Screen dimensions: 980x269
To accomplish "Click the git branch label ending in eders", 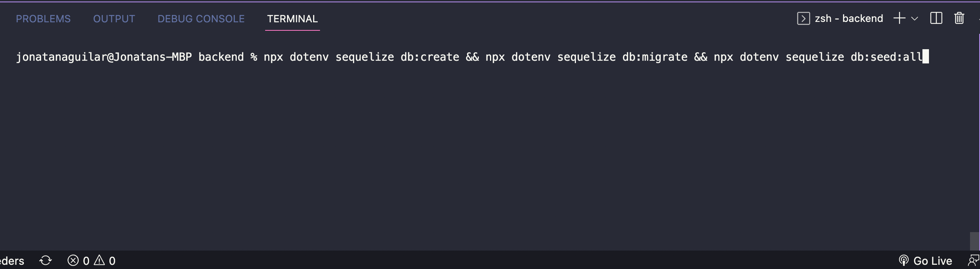I will point(12,260).
